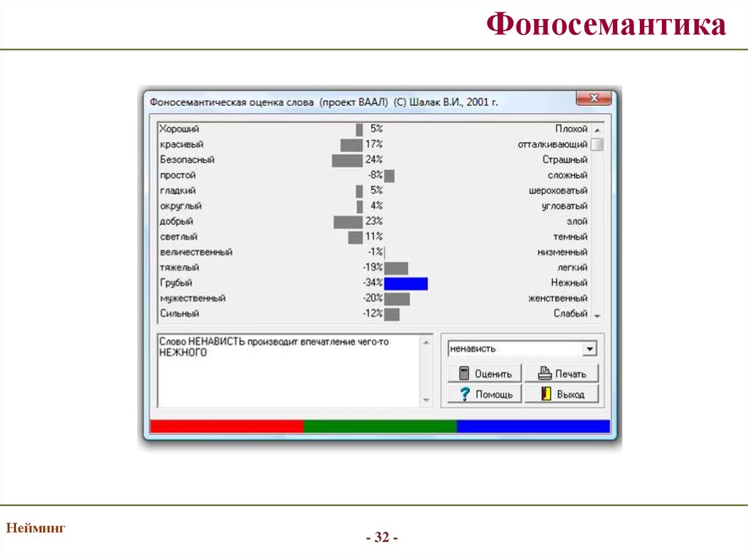
Task: Select the мужественный row label
Action: coord(193,298)
